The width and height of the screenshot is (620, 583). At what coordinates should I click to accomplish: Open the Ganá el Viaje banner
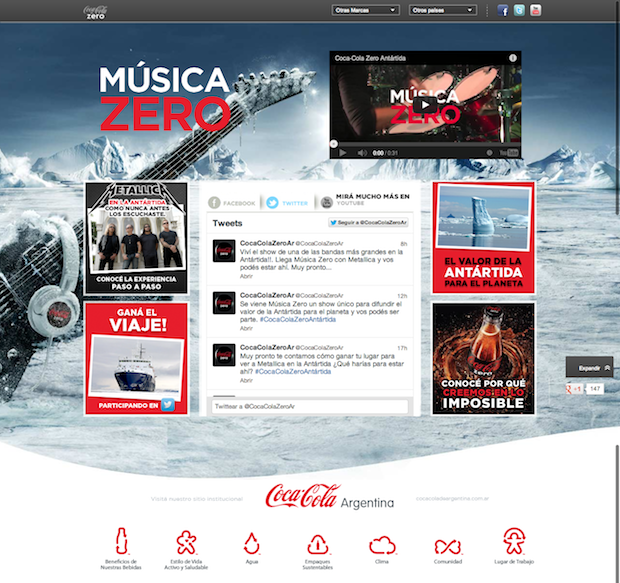(x=136, y=359)
